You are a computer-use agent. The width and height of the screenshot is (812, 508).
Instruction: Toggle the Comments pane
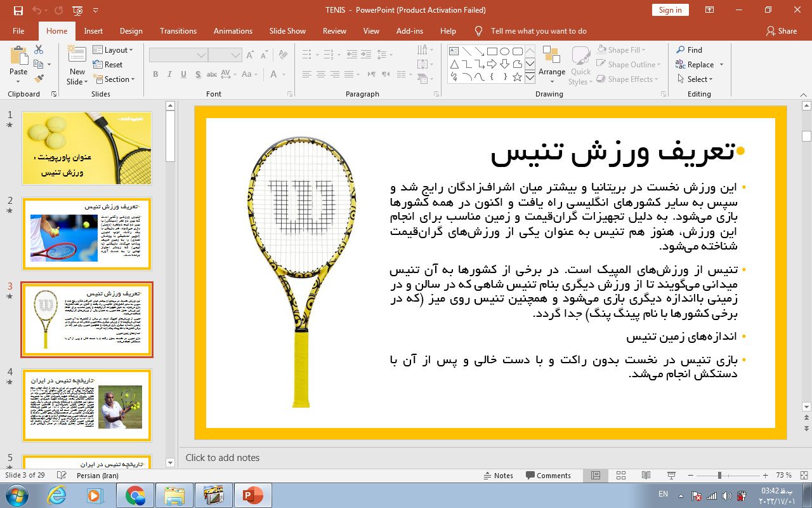tap(548, 475)
